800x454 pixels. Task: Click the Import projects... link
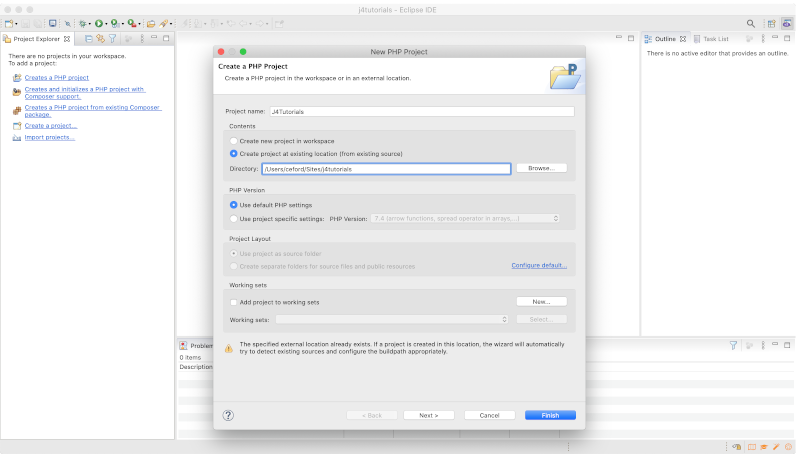point(49,137)
